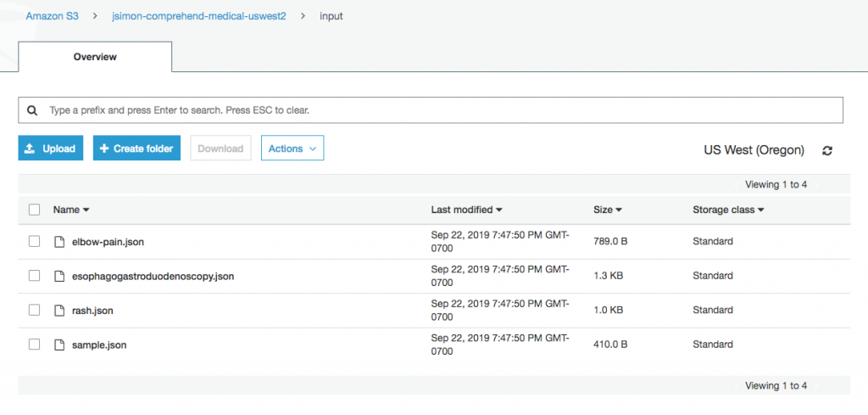This screenshot has height=415, width=868.
Task: Sort by the Last modified column
Action: tap(467, 210)
